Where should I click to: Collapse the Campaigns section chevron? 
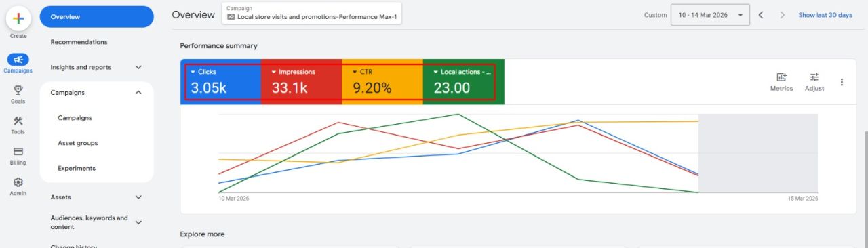[138, 93]
